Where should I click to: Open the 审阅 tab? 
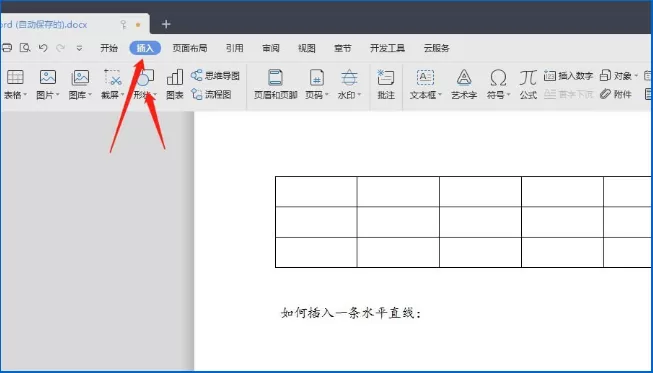[271, 48]
